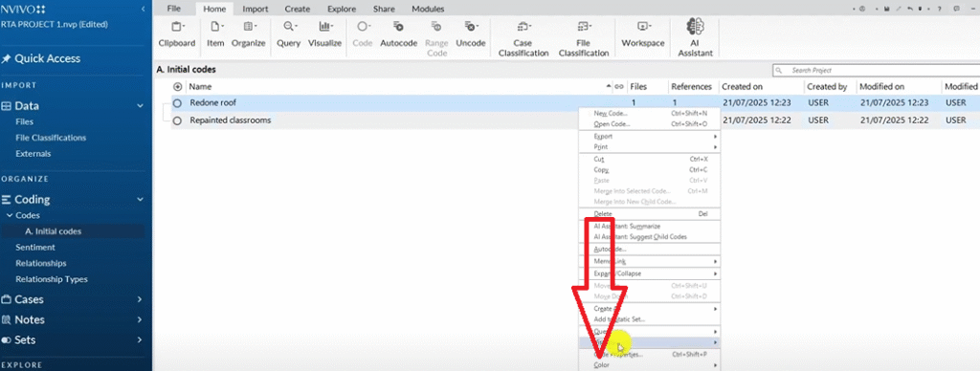Expand the Notes section
Image resolution: width=980 pixels, height=371 pixels.
[140, 319]
